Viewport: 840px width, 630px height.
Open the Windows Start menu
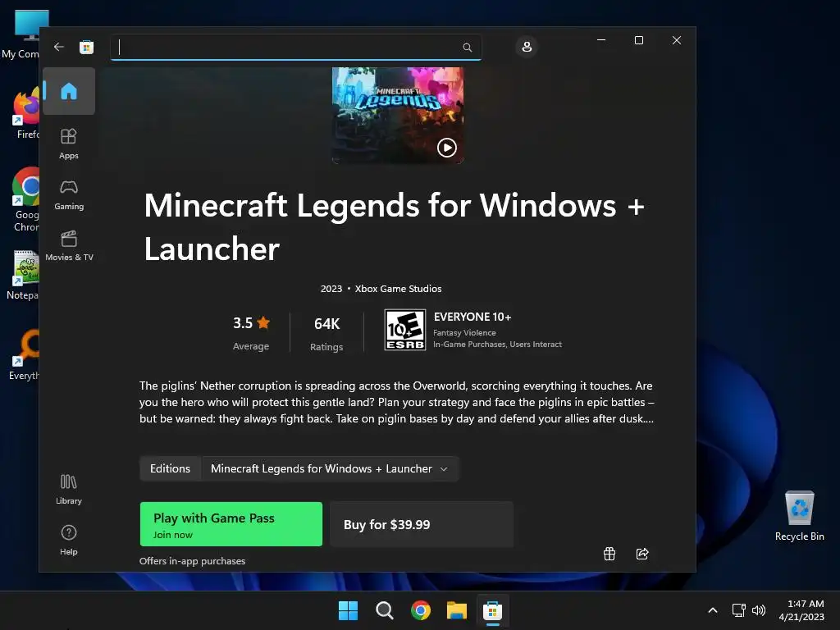pos(348,610)
